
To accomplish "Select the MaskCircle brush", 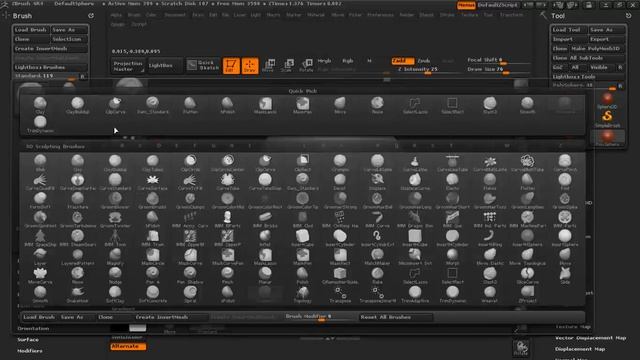I will click(153, 257).
